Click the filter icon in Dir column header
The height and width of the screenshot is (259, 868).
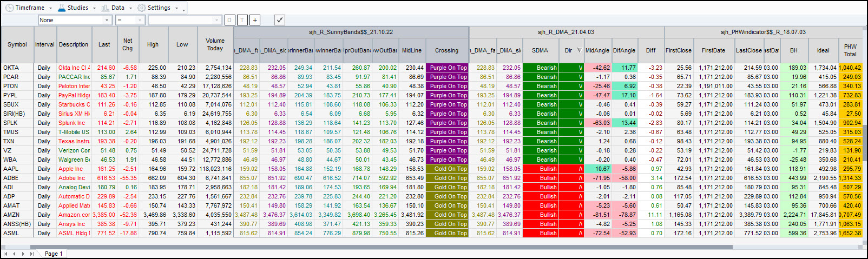click(580, 50)
